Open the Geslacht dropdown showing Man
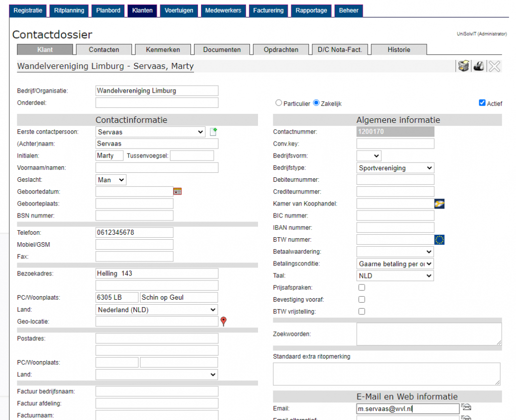Screen dimensions: 516x420 click(x=111, y=180)
